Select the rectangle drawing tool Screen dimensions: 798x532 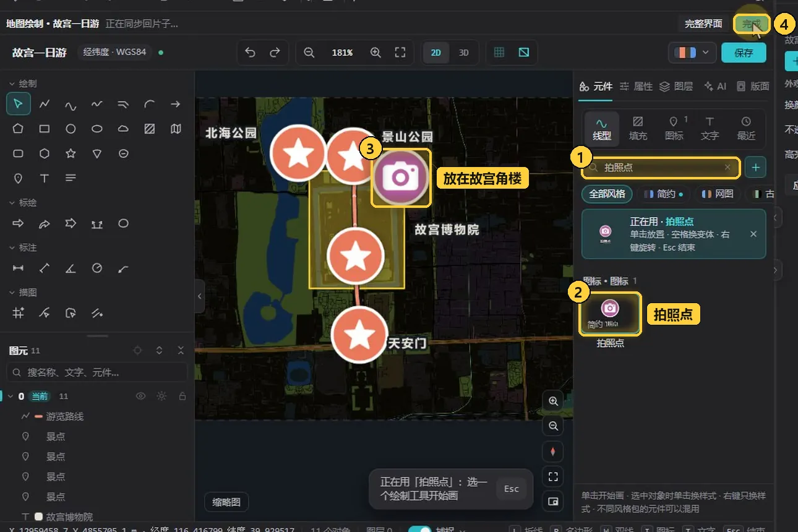(x=45, y=129)
